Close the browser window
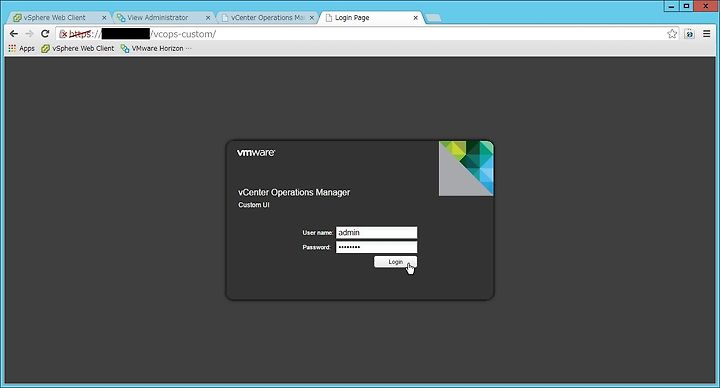The height and width of the screenshot is (388, 720). [706, 6]
